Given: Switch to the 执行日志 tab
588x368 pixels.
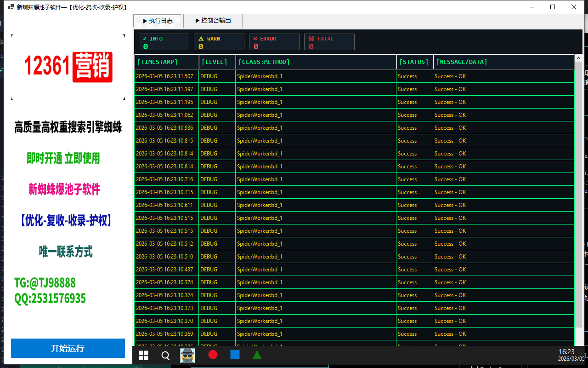Looking at the screenshot, I should point(158,20).
